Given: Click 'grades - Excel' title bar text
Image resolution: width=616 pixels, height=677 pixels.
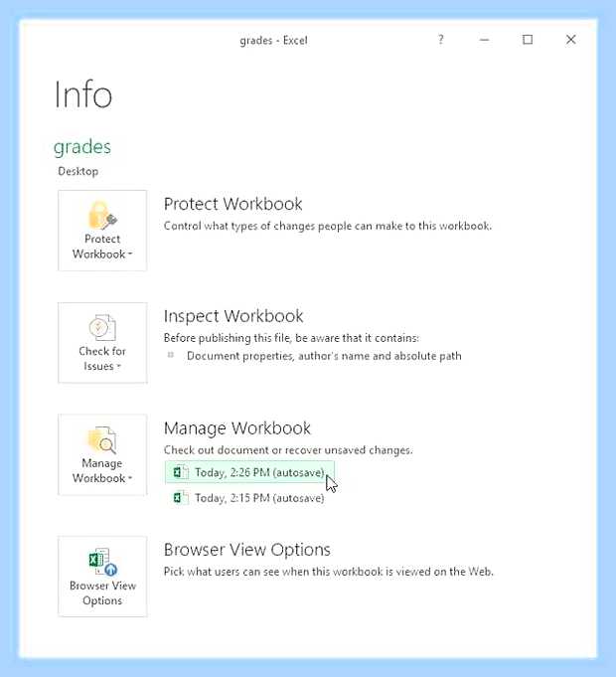Looking at the screenshot, I should coord(273,41).
